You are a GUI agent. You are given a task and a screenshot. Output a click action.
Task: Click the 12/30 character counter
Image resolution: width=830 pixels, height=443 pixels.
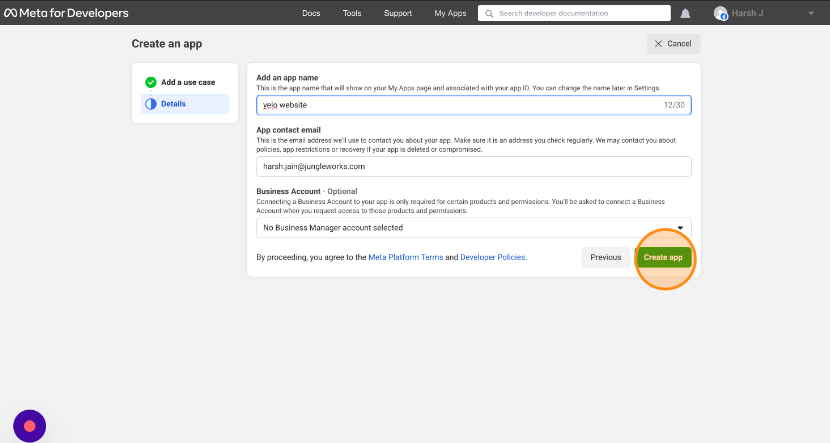coord(674,105)
